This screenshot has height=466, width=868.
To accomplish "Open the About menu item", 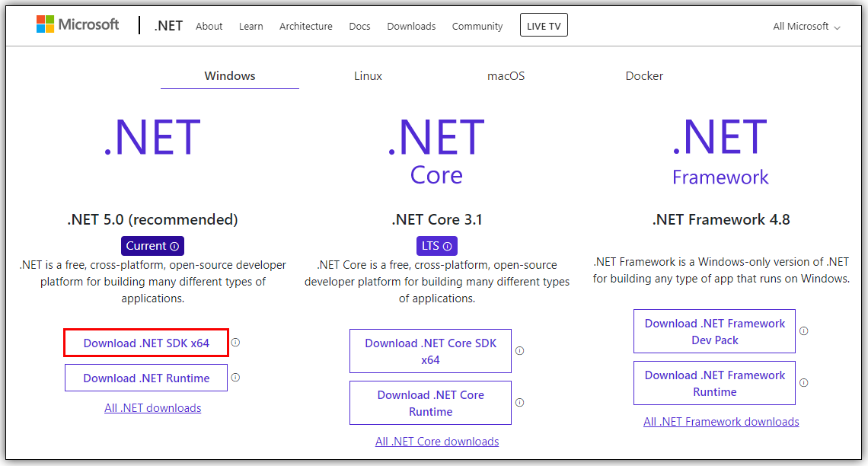I will [209, 26].
